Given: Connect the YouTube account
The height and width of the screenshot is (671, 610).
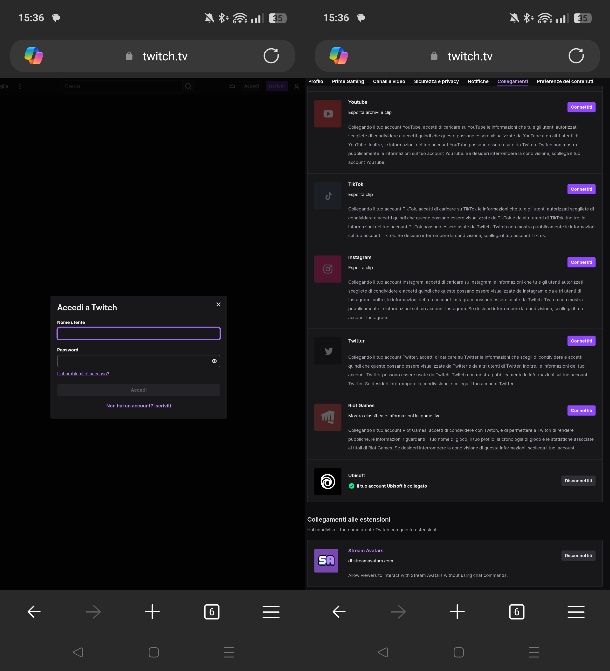Looking at the screenshot, I should pos(581,107).
